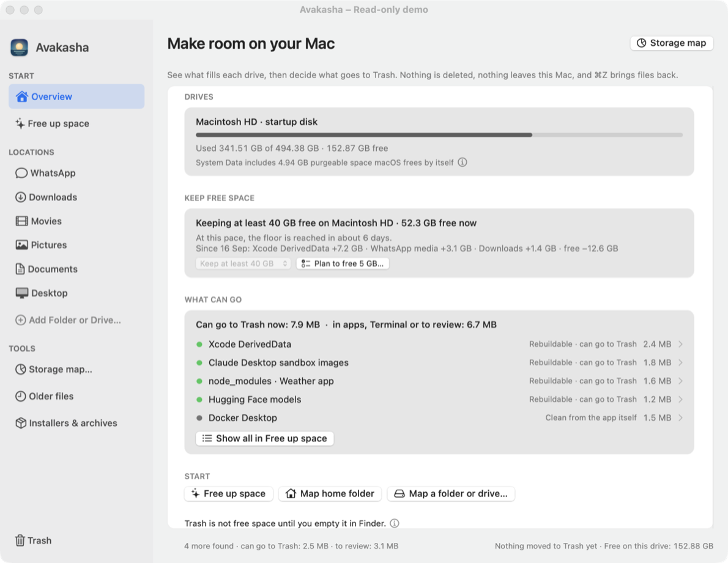Screen dimensions: 728x563
Task: Open the Keep at least 40 GB dropdown
Action: [x=243, y=263]
